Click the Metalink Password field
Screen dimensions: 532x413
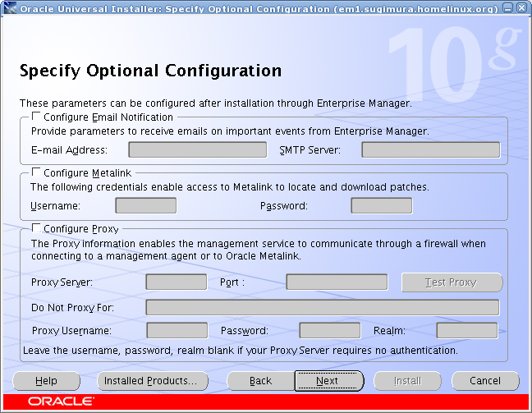click(382, 205)
